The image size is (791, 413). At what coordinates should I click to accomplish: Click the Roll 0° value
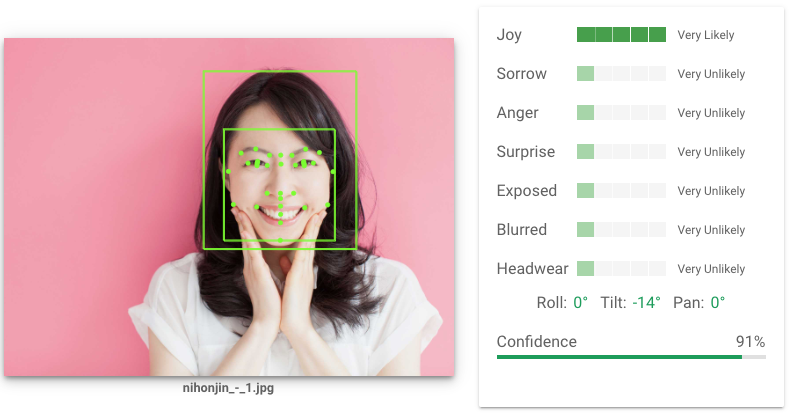(581, 303)
